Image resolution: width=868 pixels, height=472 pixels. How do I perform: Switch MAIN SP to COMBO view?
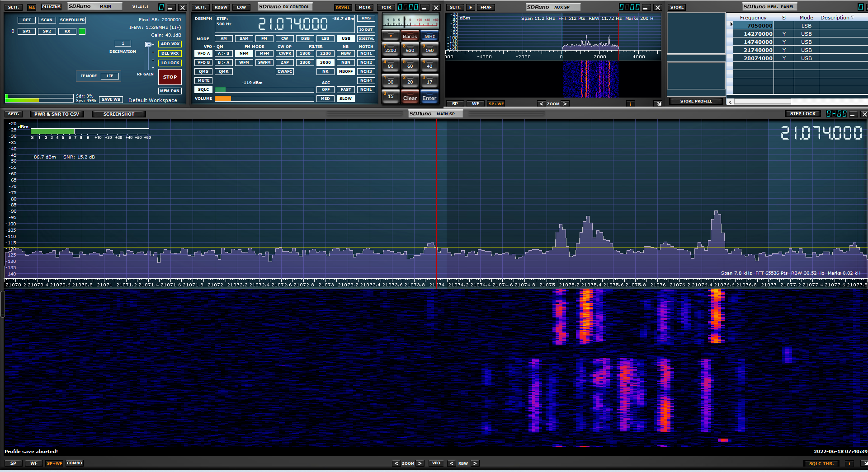tap(75, 463)
